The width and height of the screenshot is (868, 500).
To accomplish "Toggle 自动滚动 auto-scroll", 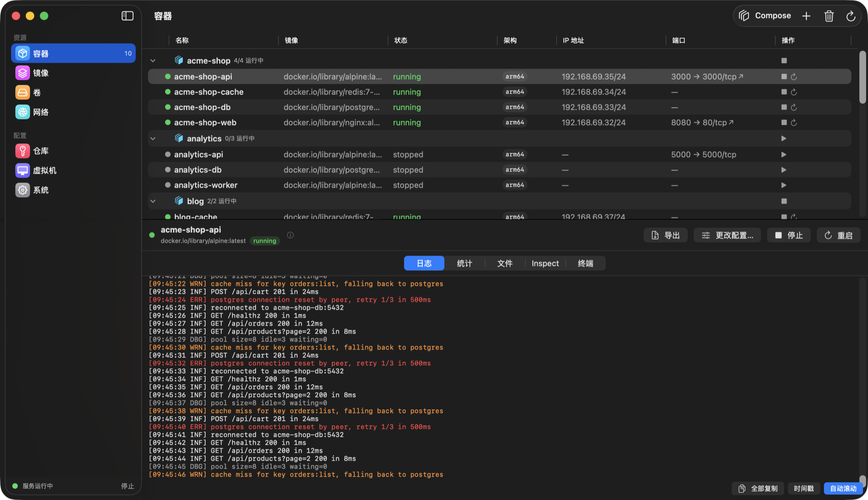I will [843, 488].
